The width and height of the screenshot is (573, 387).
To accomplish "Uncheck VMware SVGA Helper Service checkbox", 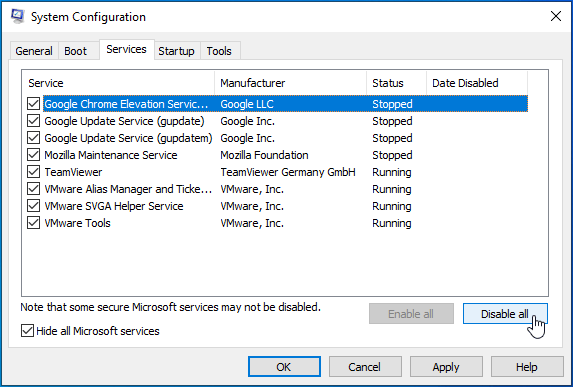I will 34,206.
